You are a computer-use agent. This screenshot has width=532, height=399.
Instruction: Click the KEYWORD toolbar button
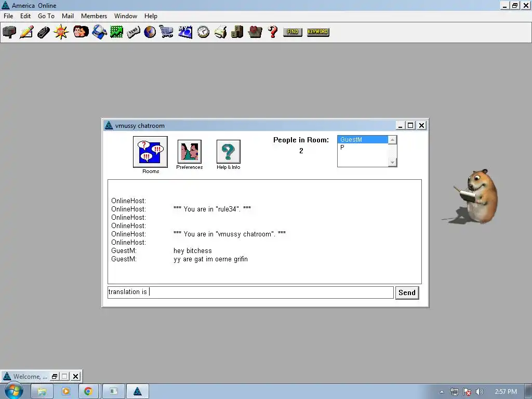pos(318,32)
